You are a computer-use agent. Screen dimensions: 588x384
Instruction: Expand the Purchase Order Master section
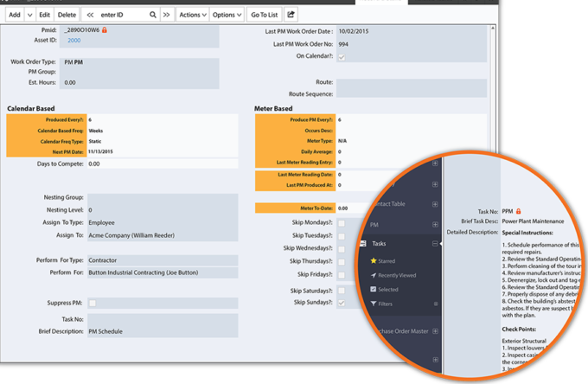(435, 331)
